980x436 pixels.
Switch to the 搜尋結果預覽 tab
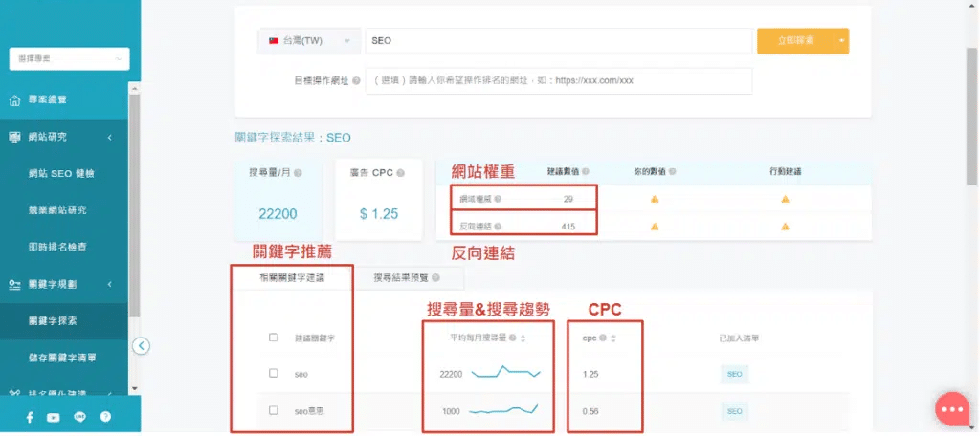(407, 277)
